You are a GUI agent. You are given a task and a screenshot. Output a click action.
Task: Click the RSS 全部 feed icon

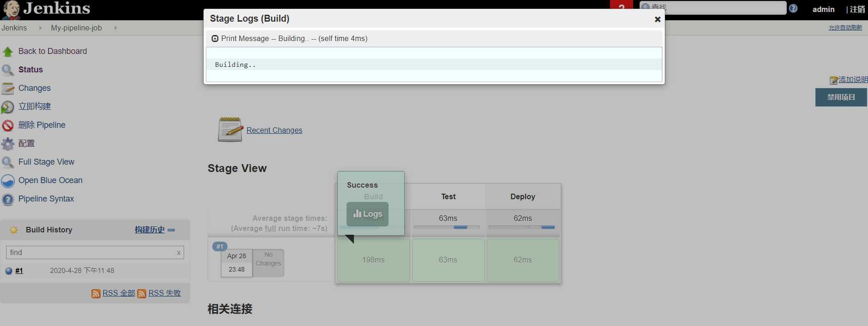click(96, 293)
